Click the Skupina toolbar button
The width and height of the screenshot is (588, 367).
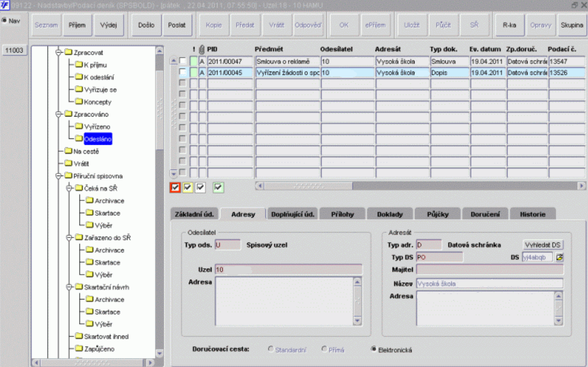[572, 25]
